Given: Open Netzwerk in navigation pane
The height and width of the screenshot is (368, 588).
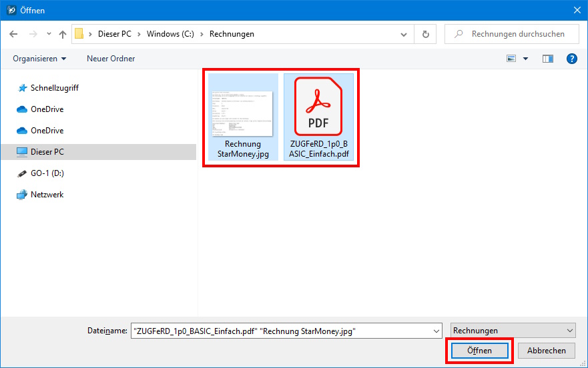Looking at the screenshot, I should [47, 195].
